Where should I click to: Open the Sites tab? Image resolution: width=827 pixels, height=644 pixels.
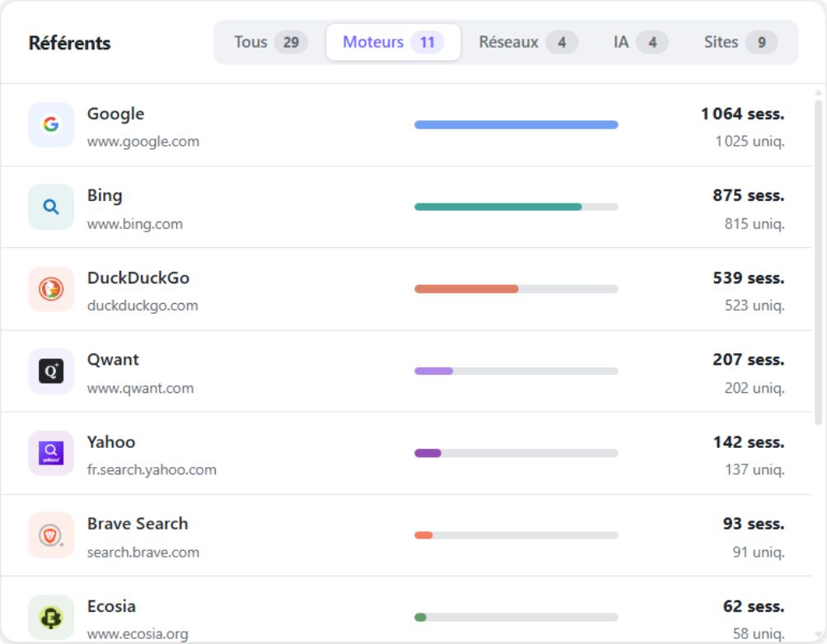(x=741, y=42)
